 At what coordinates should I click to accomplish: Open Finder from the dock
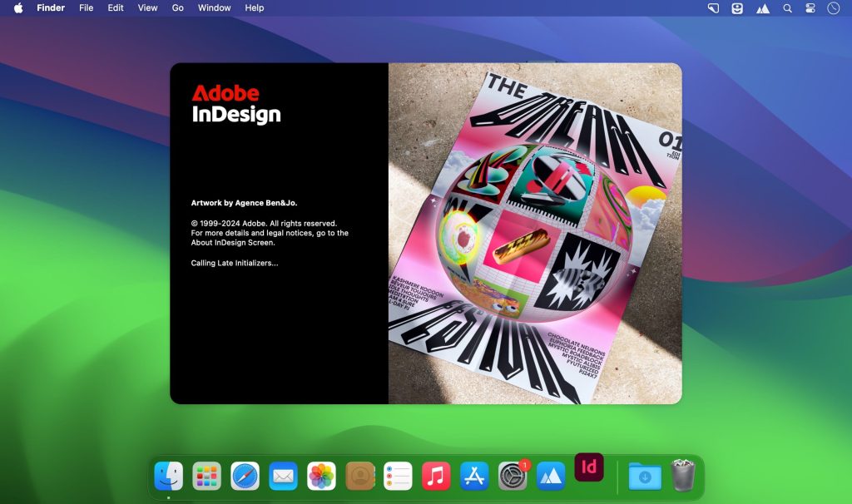[169, 477]
